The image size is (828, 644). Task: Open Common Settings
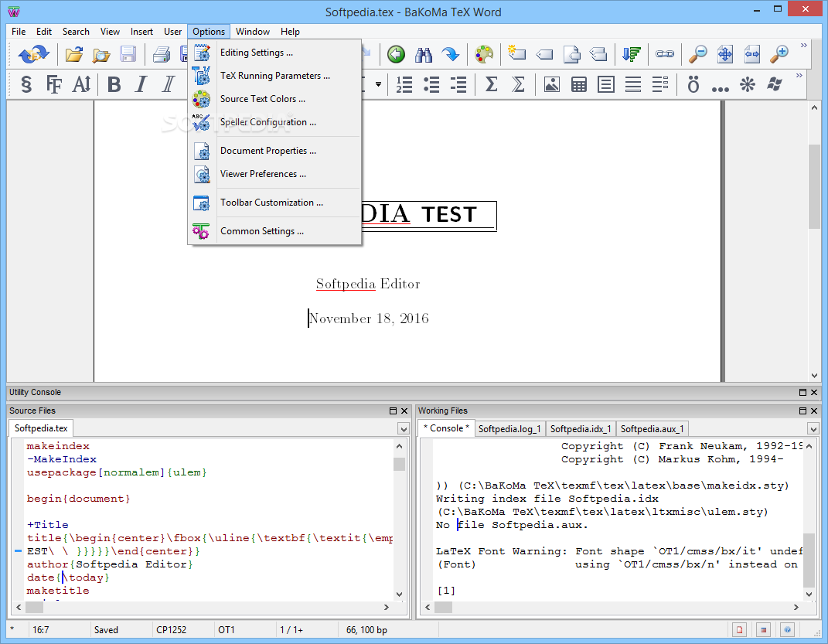pos(274,230)
